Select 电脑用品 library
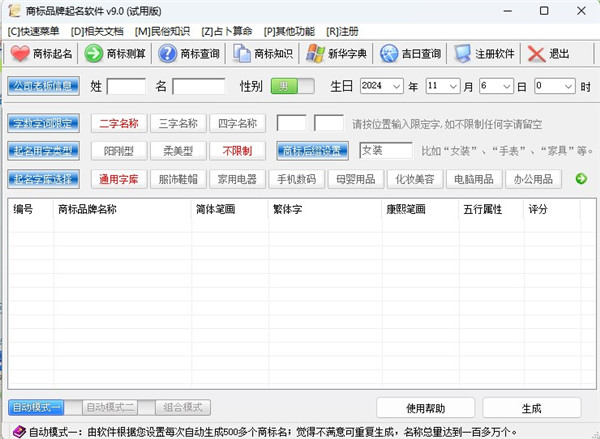600x439 pixels. pyautogui.click(x=474, y=179)
